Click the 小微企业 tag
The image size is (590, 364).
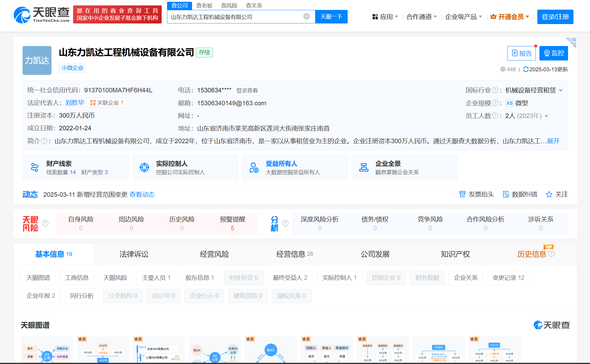click(x=73, y=68)
